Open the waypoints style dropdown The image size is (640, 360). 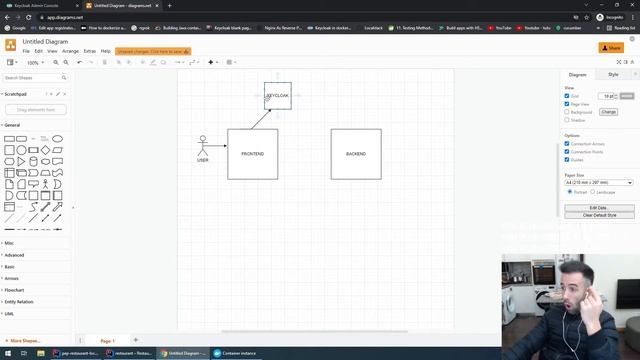click(x=194, y=62)
